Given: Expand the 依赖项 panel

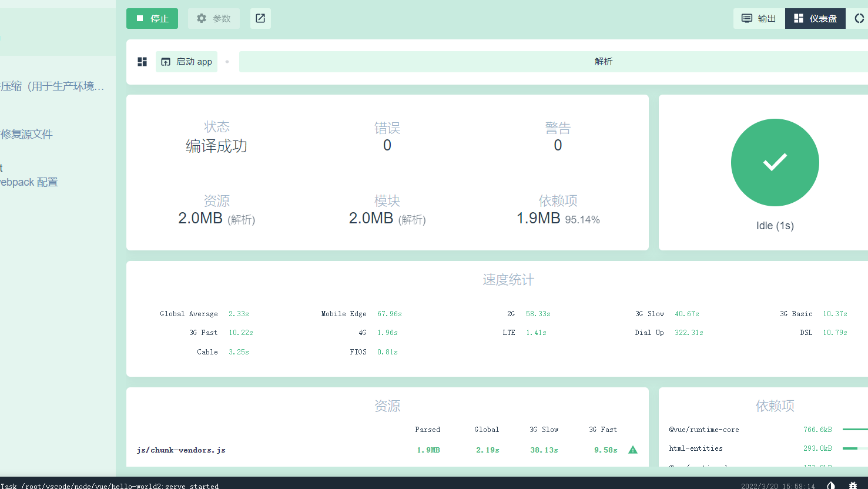Looking at the screenshot, I should pyautogui.click(x=775, y=406).
